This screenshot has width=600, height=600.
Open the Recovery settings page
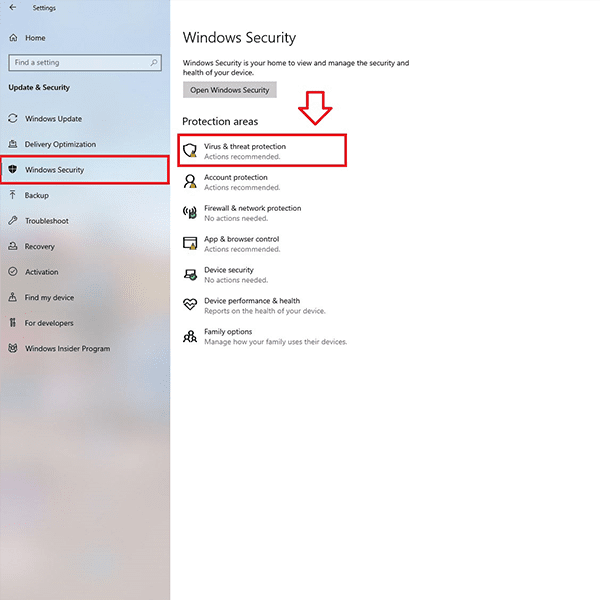(40, 246)
